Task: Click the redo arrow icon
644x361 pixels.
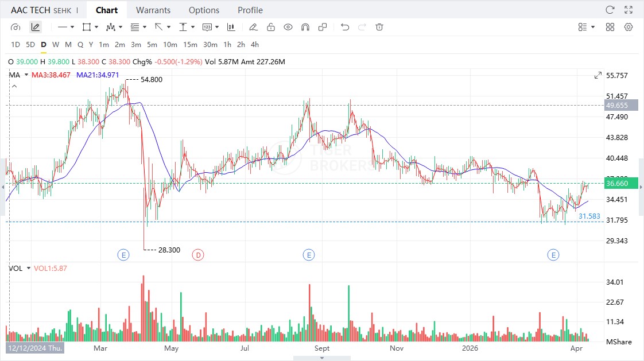Action: (362, 27)
